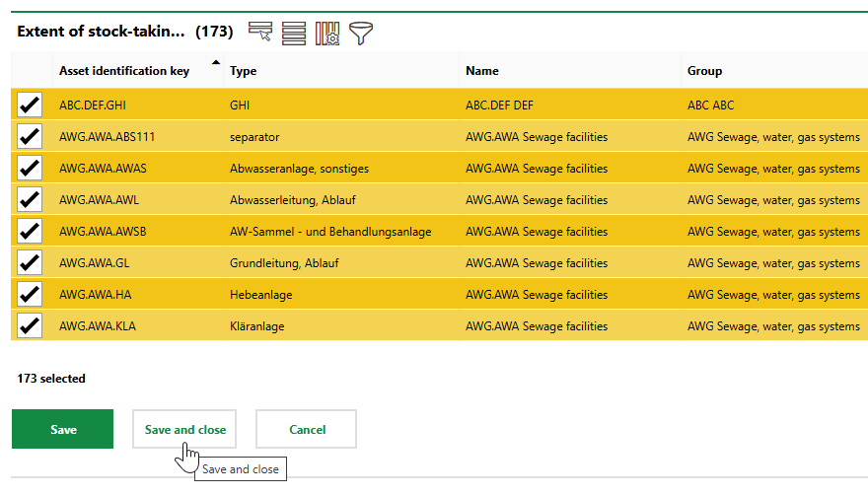Toggle checkbox for AWG.AWA.AWL row

tap(30, 199)
